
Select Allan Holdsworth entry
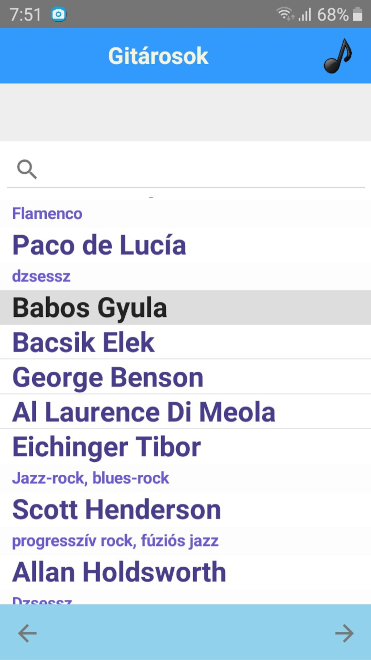pos(185,572)
